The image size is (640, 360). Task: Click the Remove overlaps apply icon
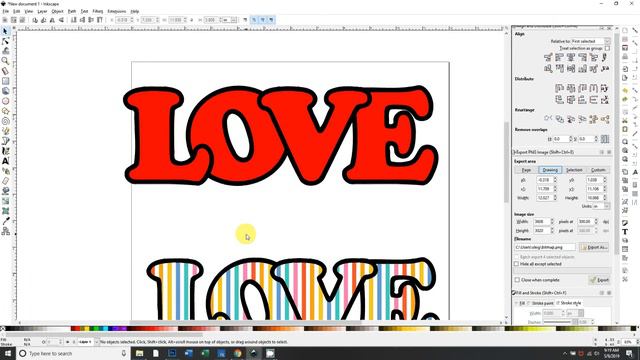pyautogui.click(x=605, y=139)
